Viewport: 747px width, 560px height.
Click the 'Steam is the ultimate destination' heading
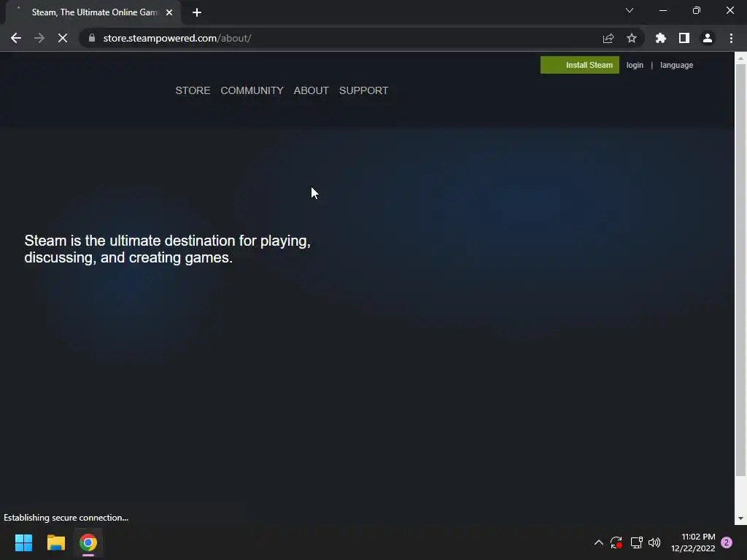167,249
